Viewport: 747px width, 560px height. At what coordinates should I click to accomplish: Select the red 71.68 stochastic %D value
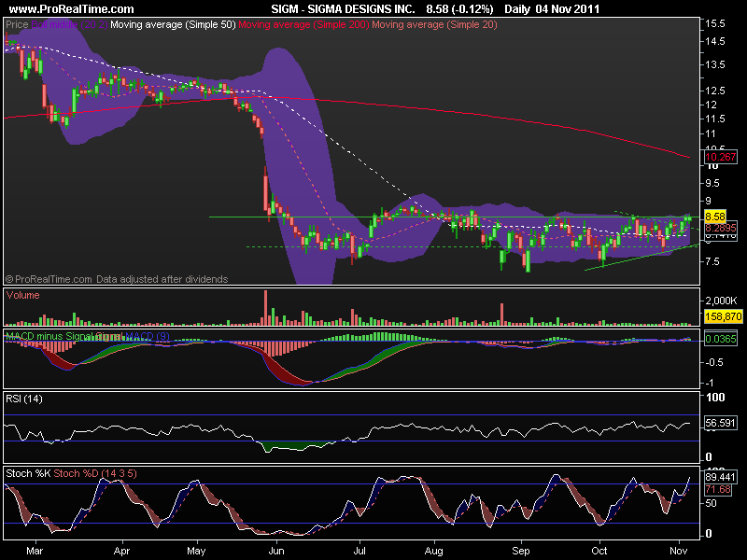(x=718, y=489)
